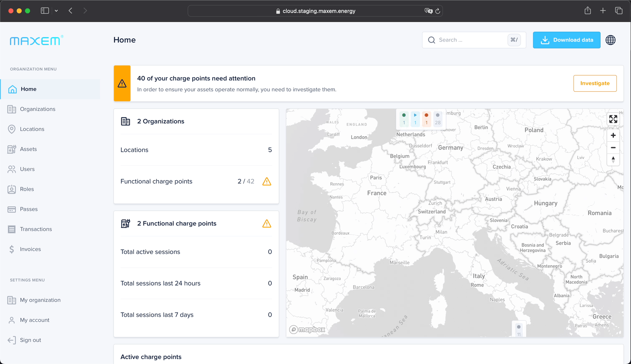631x364 pixels.
Task: Expand Safari sidebar dropdown chevron
Action: (56, 11)
